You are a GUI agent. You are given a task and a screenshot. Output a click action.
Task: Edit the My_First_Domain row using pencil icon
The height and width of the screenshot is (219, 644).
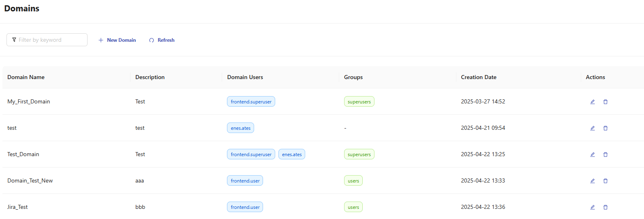[x=592, y=102]
